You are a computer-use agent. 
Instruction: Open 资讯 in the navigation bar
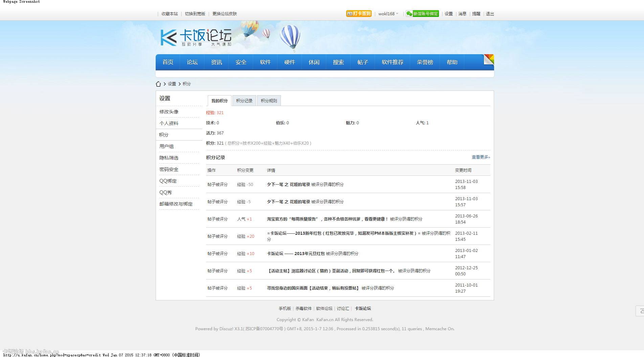[217, 62]
